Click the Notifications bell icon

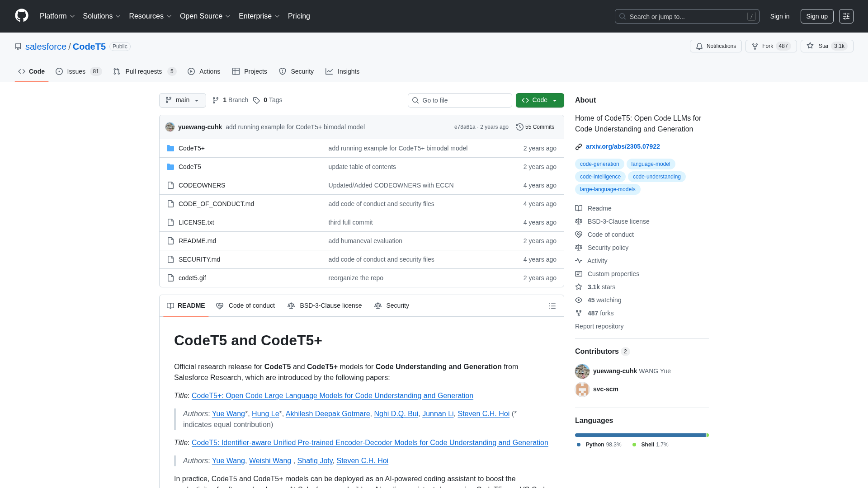point(699,46)
